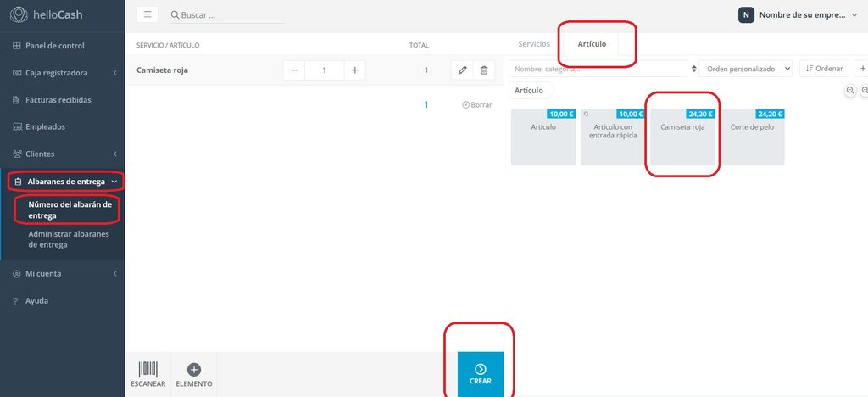Select the Corte de pelo tile
The width and height of the screenshot is (868, 397).
pos(752,137)
